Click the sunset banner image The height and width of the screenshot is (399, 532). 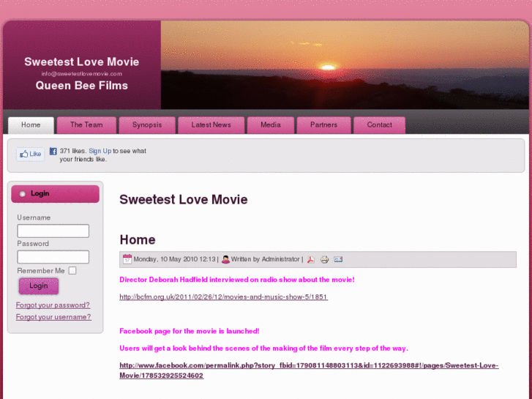(345, 65)
